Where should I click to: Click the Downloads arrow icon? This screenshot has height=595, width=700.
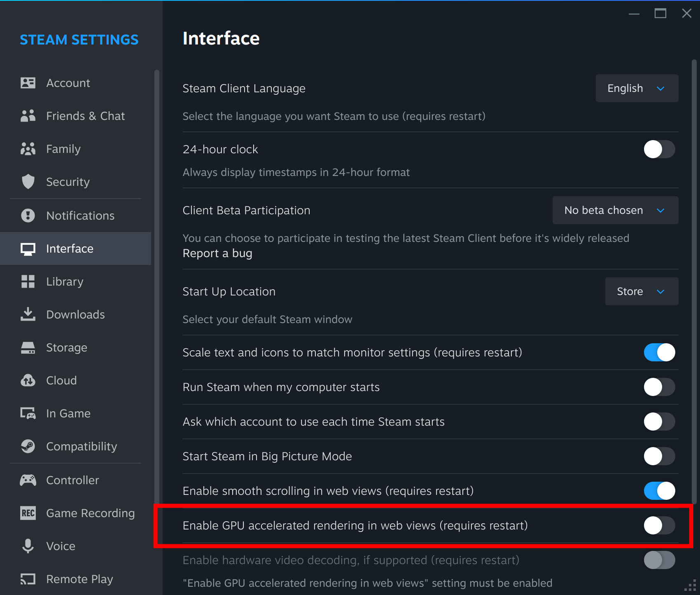[x=28, y=314]
